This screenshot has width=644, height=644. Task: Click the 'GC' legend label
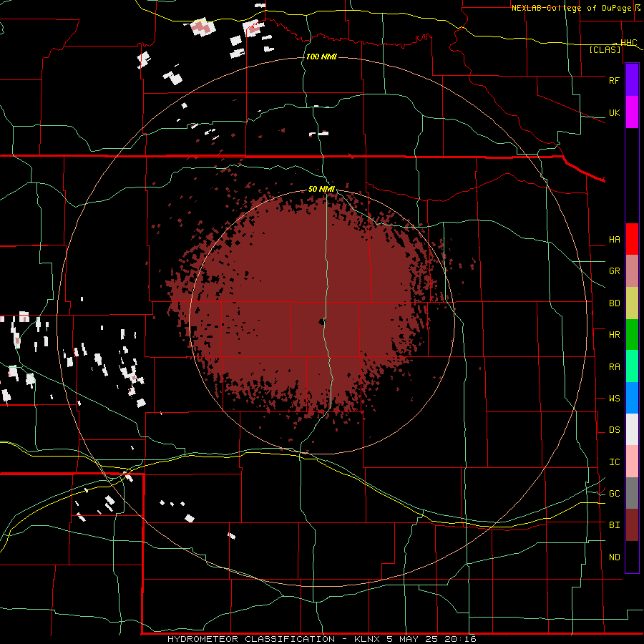pos(614,494)
